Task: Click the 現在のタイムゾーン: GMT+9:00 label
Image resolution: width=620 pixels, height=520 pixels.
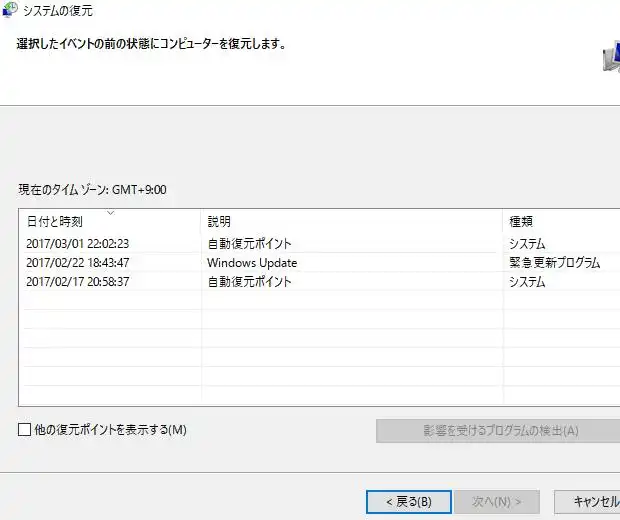Action: tap(93, 190)
